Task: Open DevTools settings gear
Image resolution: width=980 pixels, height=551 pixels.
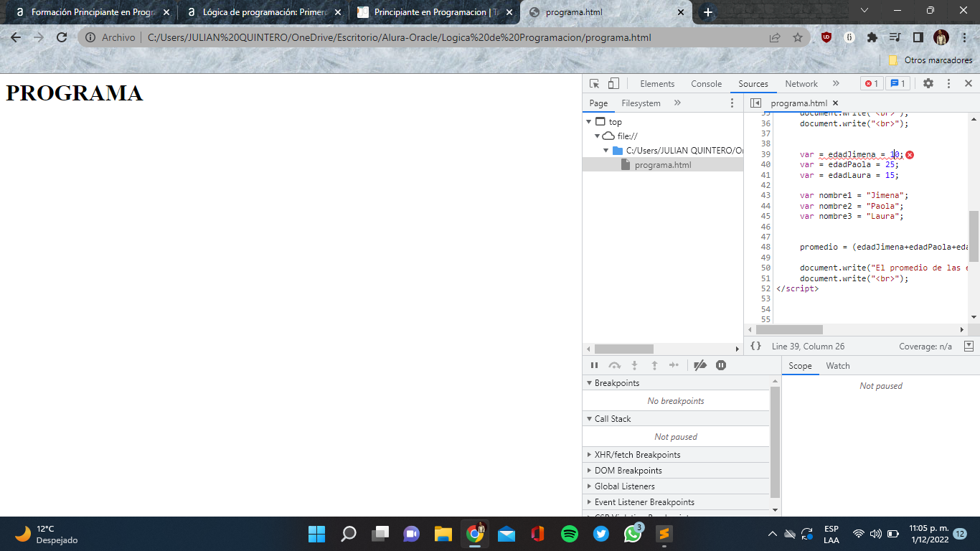Action: coord(928,84)
